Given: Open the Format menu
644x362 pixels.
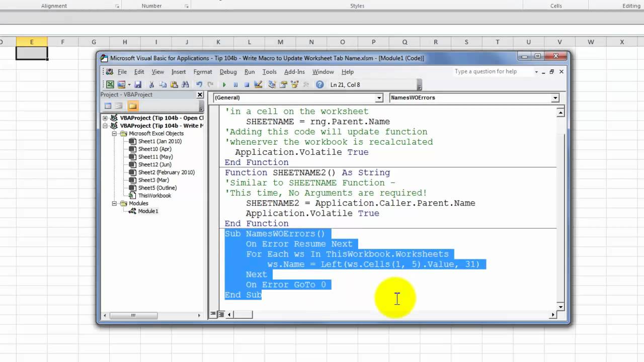Looking at the screenshot, I should click(x=203, y=72).
